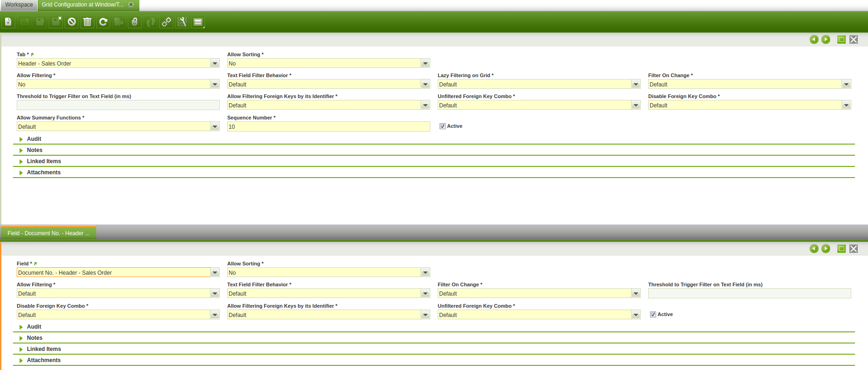The width and height of the screenshot is (868, 370).
Task: Click the green link icon beside Tab label
Action: tap(32, 55)
